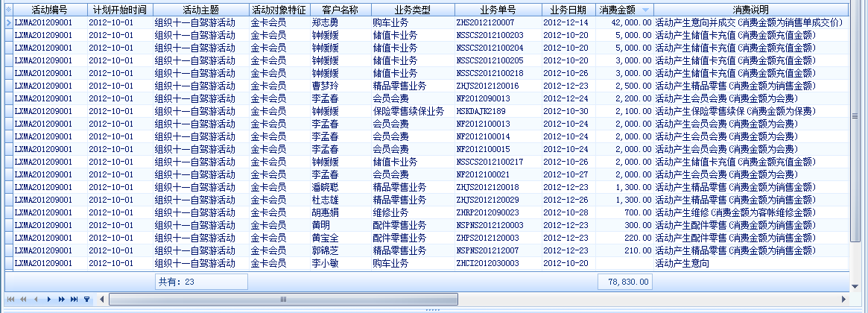868x313 pixels.
Task: Sort by 计划开始时间 column header
Action: [120, 10]
